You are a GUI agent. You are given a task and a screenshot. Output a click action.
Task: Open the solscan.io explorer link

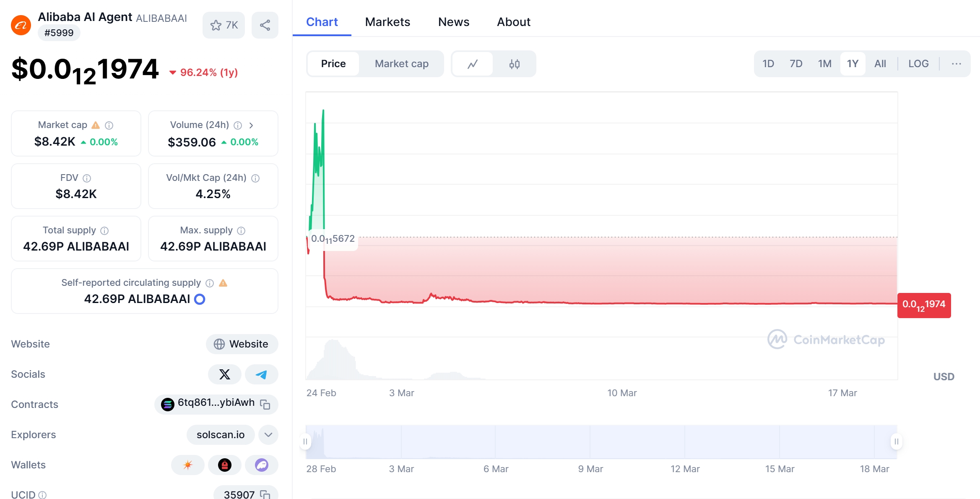221,435
